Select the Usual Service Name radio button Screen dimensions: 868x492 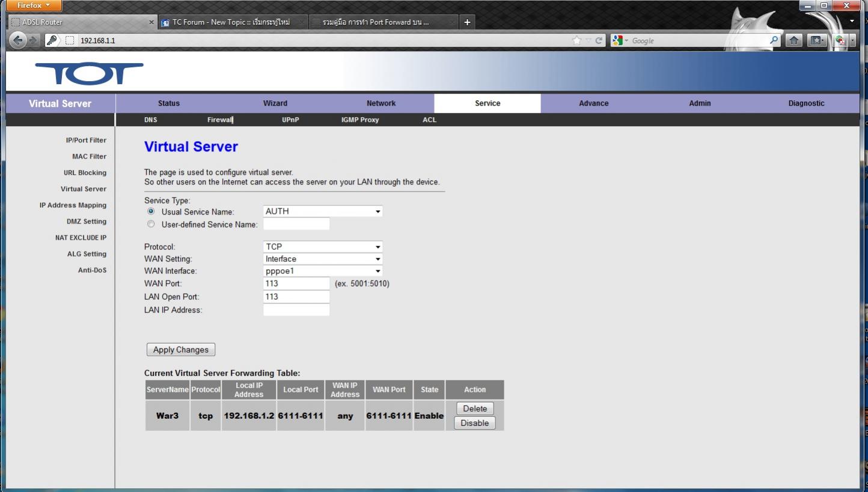click(151, 211)
